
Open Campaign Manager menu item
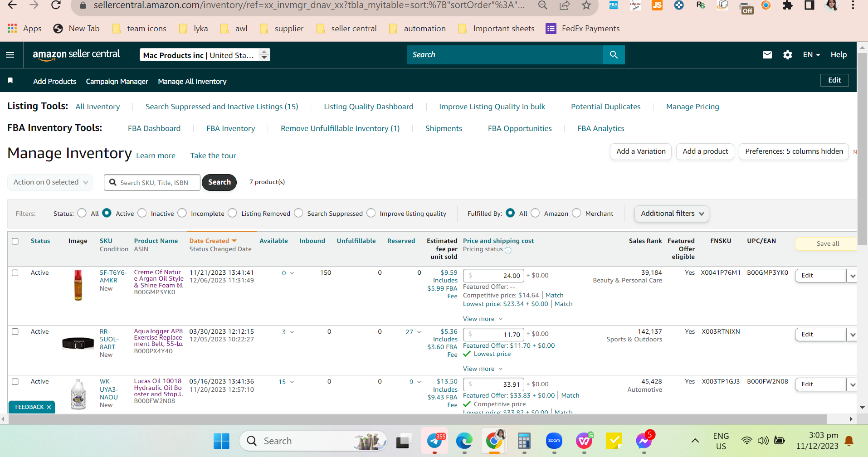click(117, 82)
